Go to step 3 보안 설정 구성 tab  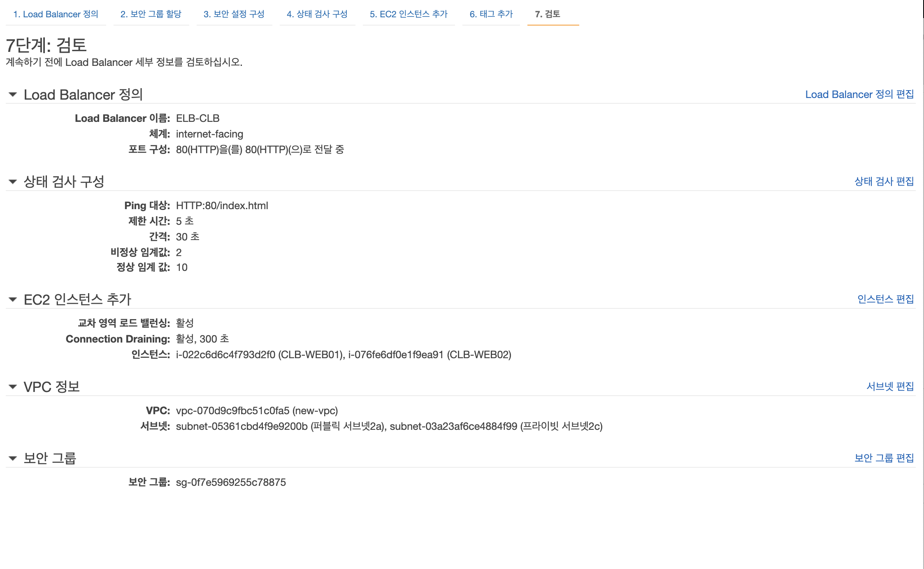point(234,14)
